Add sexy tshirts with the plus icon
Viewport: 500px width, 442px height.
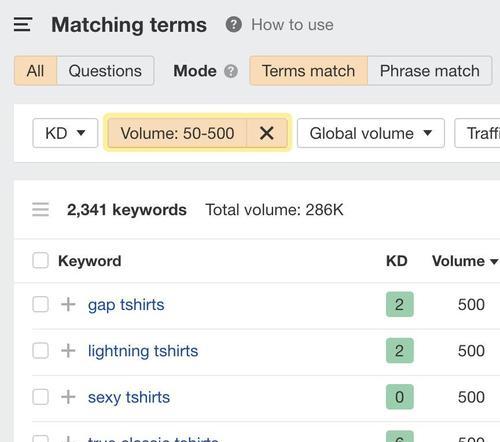(x=68, y=397)
